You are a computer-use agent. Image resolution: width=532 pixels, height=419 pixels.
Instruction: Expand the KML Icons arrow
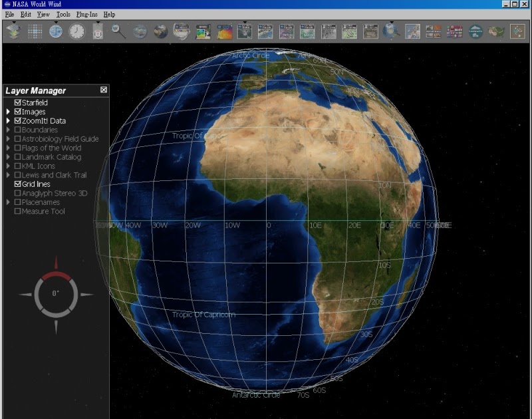point(8,166)
